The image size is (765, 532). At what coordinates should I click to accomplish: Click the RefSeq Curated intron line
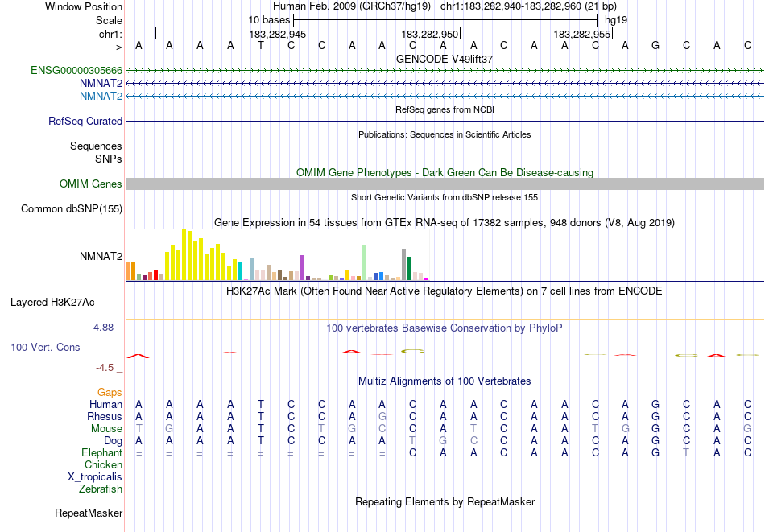(x=445, y=121)
